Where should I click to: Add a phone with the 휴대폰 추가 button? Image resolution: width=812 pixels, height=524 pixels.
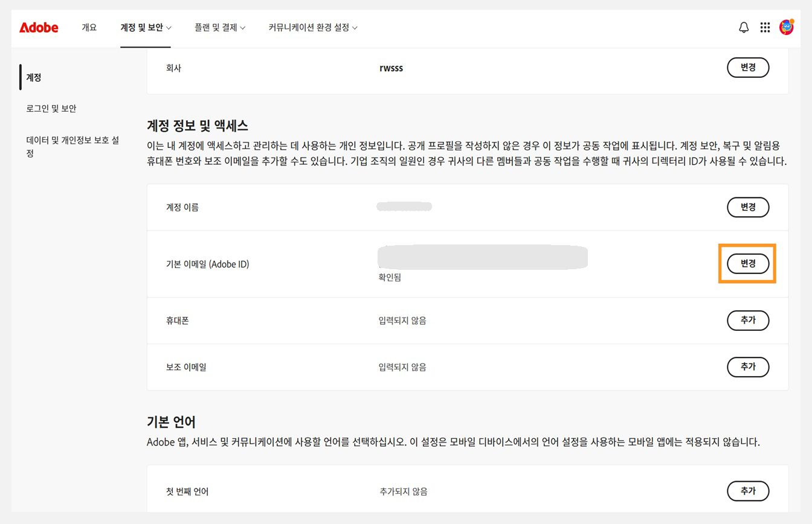pyautogui.click(x=748, y=321)
